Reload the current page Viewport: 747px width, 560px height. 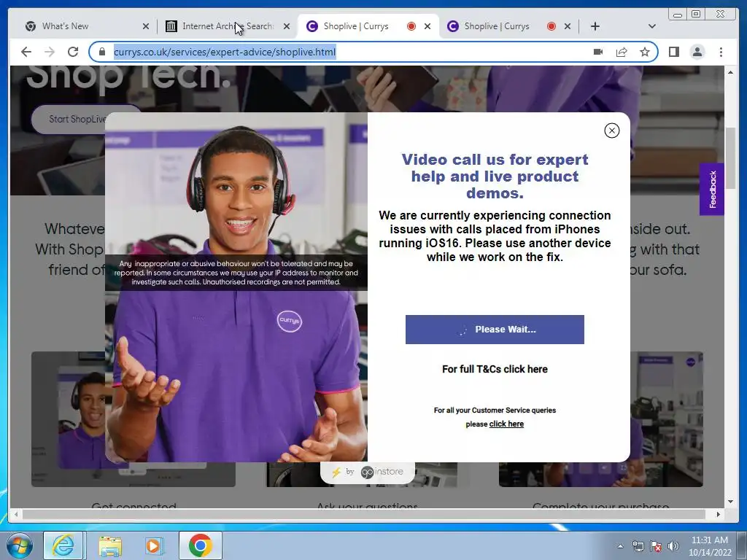click(73, 52)
